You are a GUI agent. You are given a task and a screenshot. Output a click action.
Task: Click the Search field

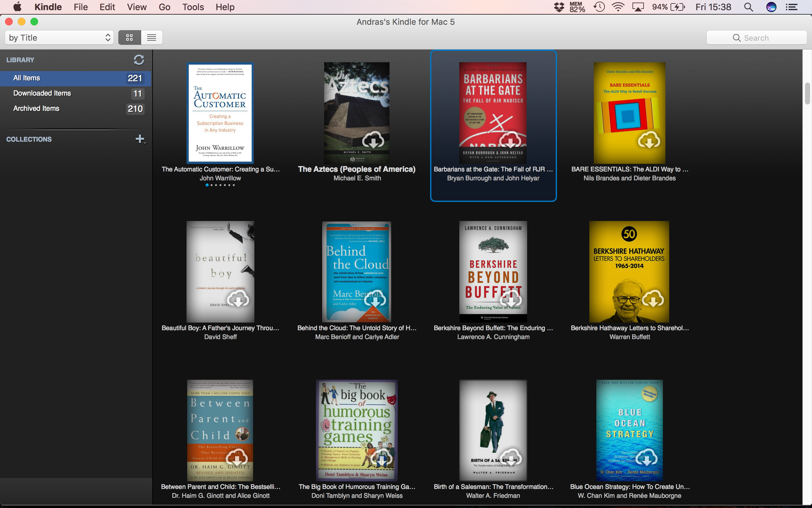point(756,38)
